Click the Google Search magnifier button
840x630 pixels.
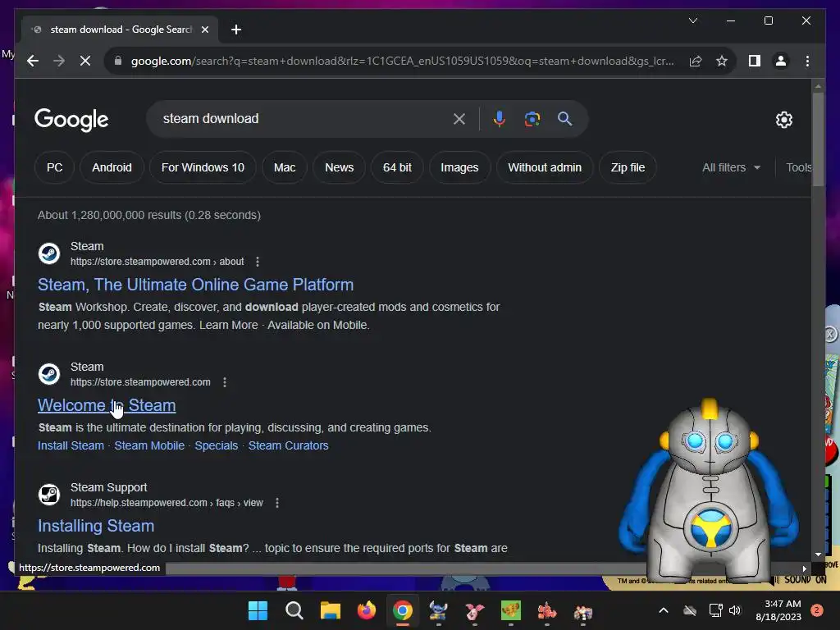(x=564, y=119)
